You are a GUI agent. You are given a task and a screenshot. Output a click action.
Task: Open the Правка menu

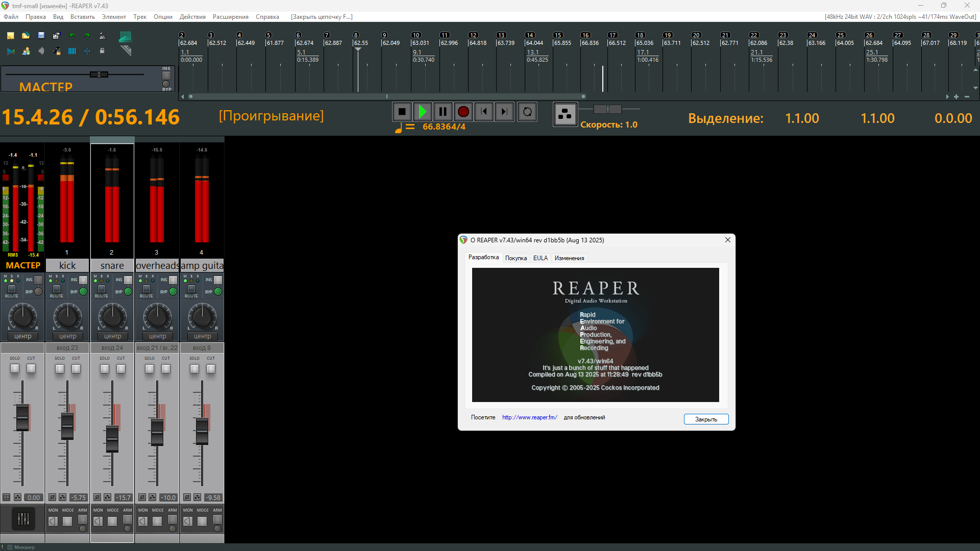coord(36,17)
